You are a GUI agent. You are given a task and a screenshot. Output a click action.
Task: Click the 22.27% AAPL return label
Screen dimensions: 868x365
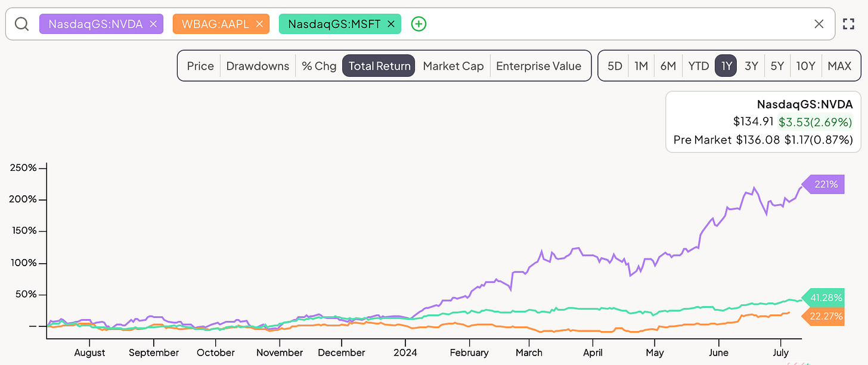(x=824, y=316)
